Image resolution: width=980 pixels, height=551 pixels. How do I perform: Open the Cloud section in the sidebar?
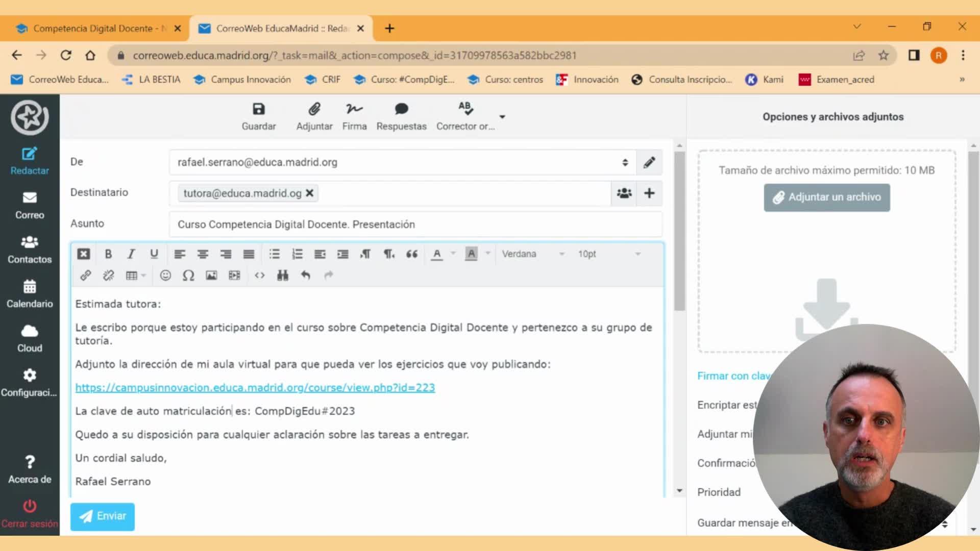click(x=30, y=338)
